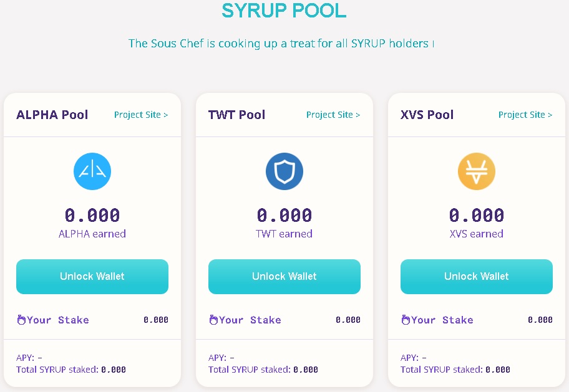This screenshot has height=392, width=569.
Task: Unlock Wallet in the ALPHA Pool card
Action: point(92,276)
